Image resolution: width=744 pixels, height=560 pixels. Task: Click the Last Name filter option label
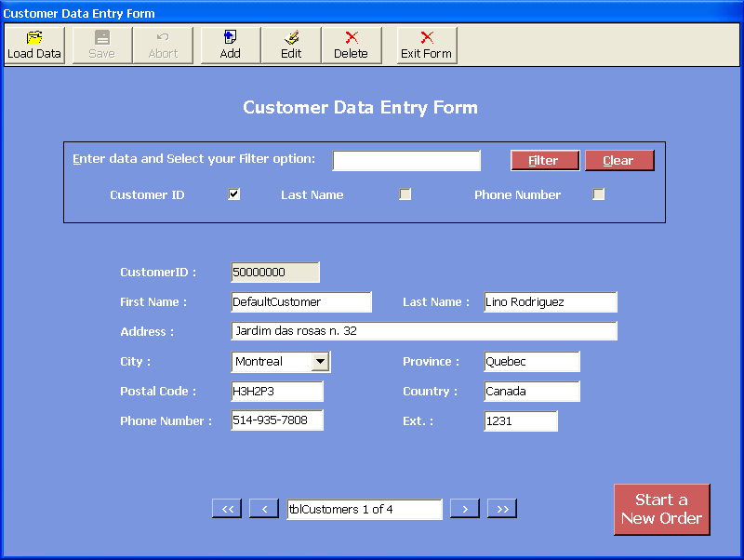coord(312,194)
